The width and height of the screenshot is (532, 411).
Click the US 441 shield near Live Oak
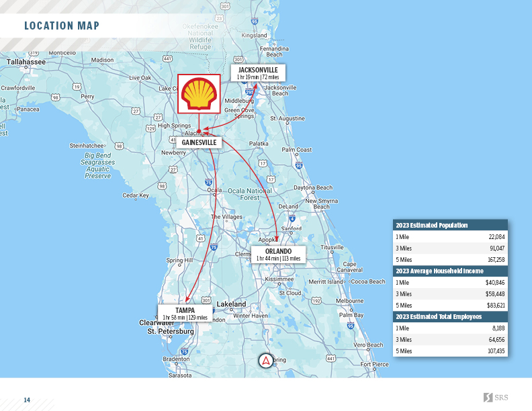coord(167,58)
